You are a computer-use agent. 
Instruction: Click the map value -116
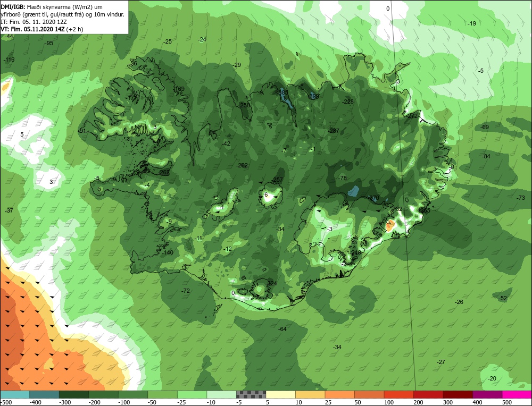[x=9, y=60]
